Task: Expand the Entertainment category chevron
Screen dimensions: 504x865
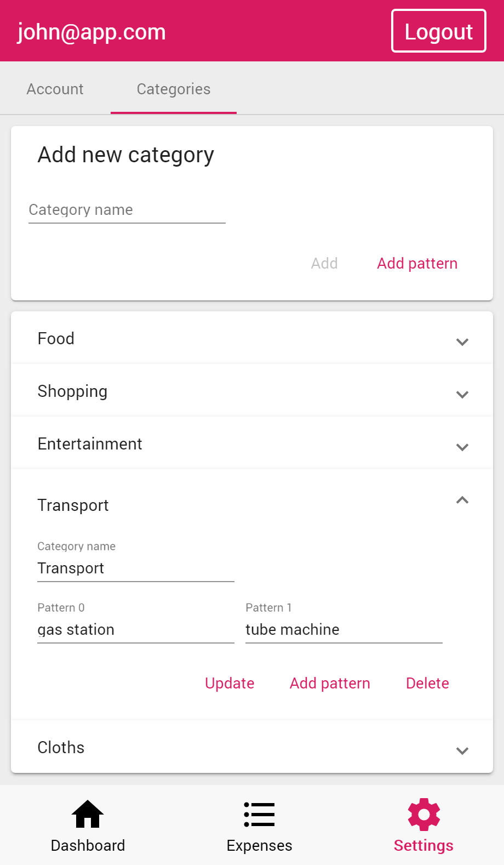Action: 462,447
